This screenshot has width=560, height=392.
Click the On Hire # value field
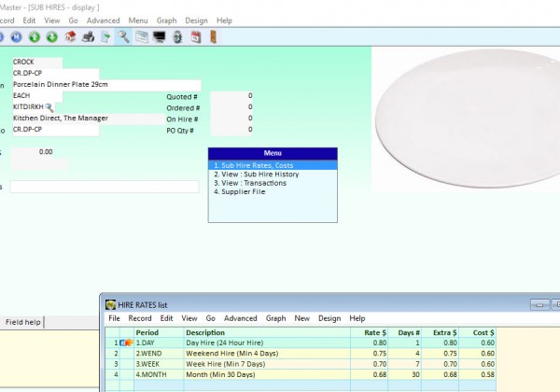point(231,119)
